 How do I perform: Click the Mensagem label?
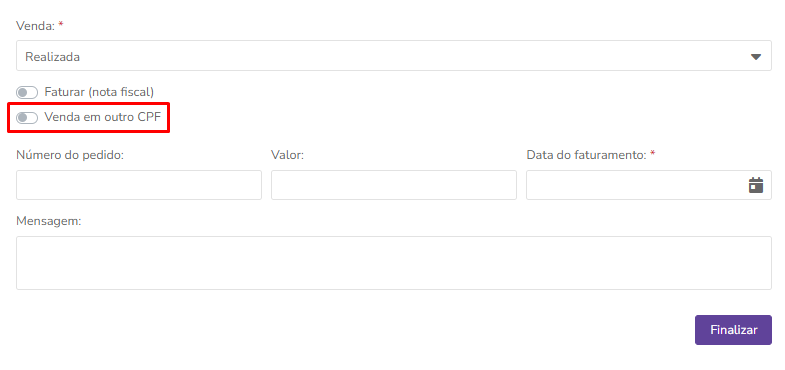coord(49,221)
